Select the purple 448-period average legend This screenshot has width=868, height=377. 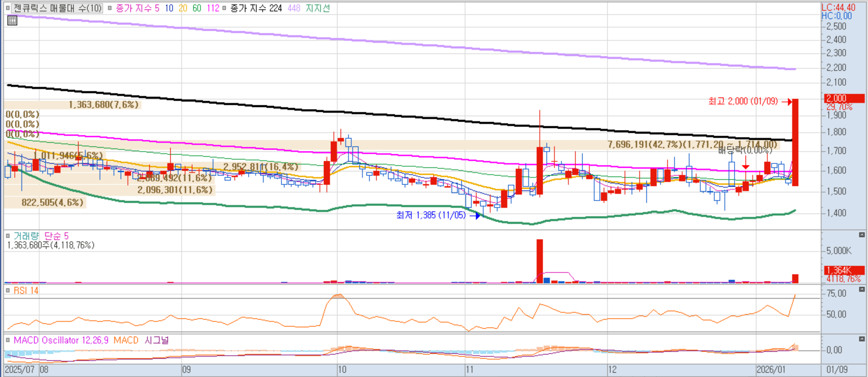[x=294, y=8]
